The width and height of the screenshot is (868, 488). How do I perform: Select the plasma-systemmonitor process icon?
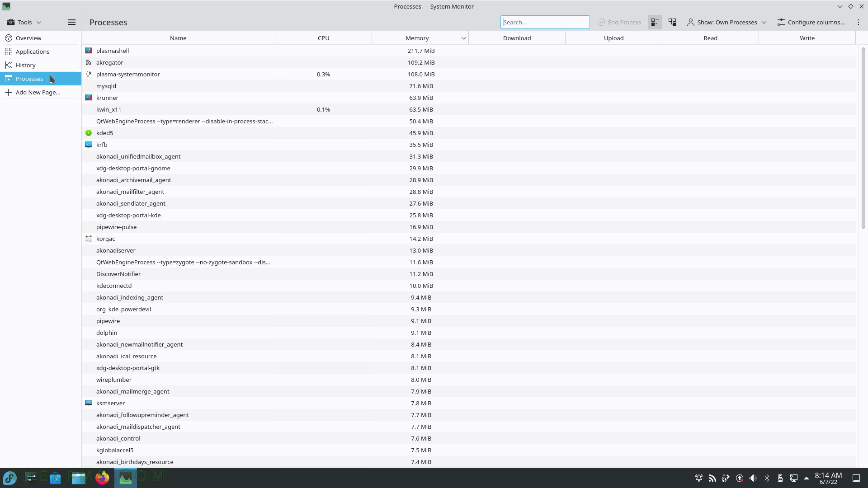click(x=89, y=74)
